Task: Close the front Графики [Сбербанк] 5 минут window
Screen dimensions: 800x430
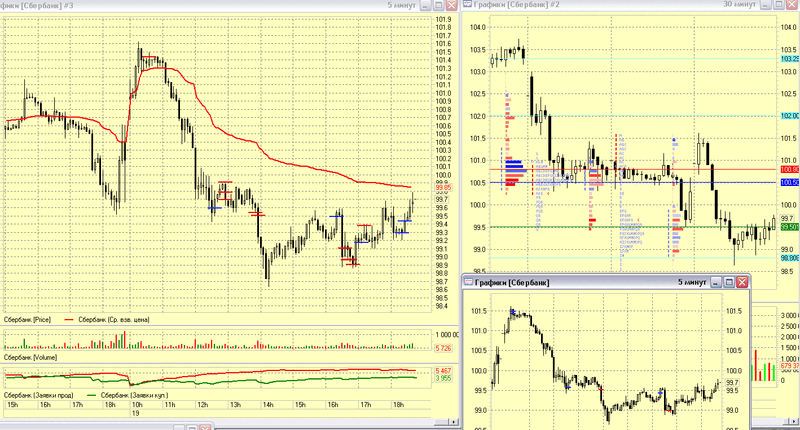Action: pos(742,282)
